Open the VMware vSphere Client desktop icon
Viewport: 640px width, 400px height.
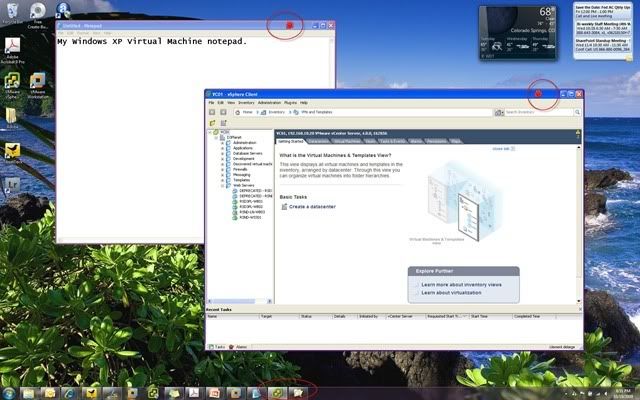tap(13, 86)
